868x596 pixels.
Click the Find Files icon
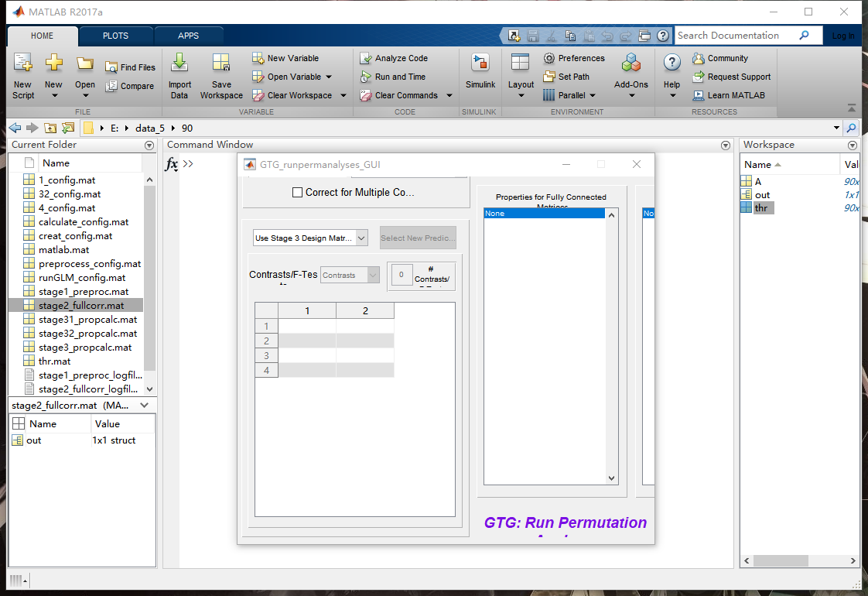coord(111,67)
